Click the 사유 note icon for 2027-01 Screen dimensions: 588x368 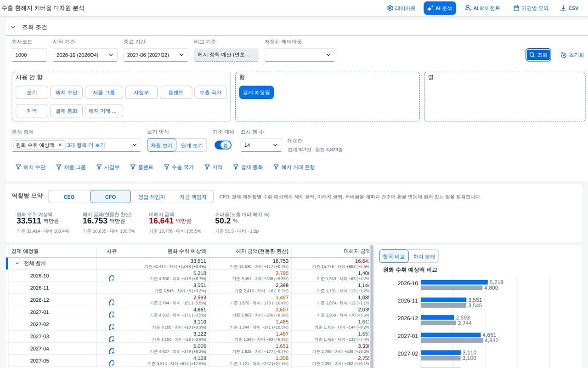coord(112,315)
